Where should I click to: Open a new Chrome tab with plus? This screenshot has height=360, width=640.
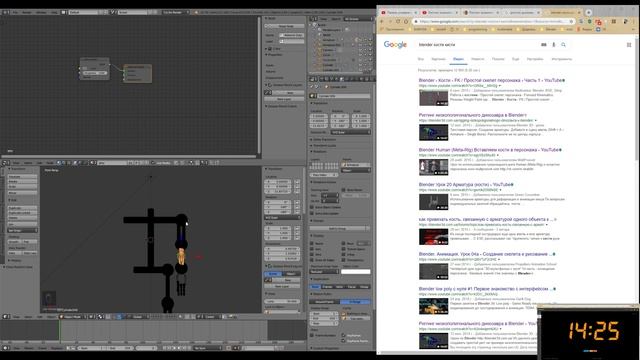coord(589,13)
